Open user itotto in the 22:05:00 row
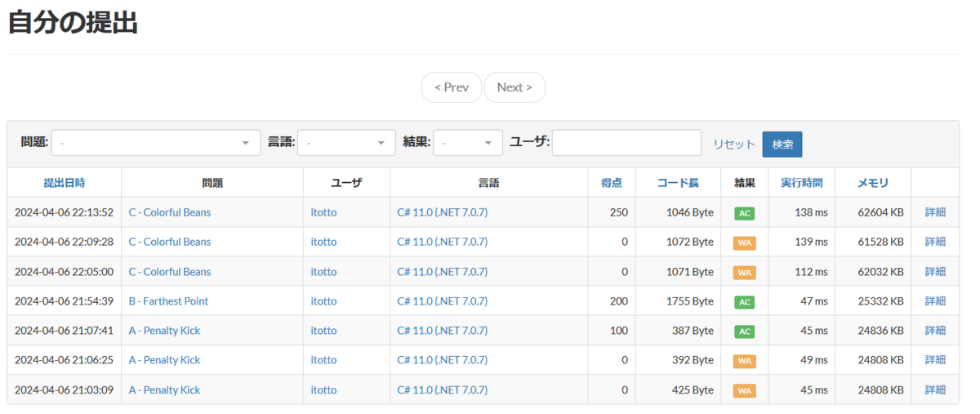Viewport: 980px width, 414px height. tap(323, 271)
